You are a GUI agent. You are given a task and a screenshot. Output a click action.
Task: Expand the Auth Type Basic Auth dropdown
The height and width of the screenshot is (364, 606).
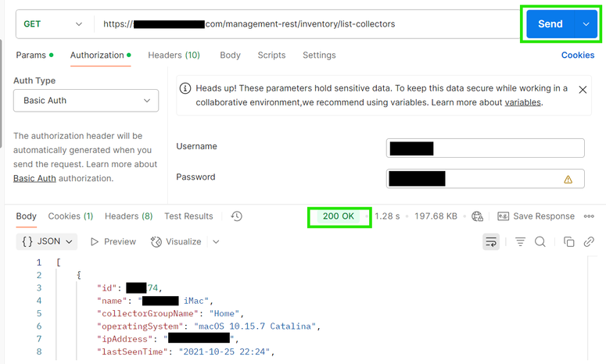tap(86, 101)
